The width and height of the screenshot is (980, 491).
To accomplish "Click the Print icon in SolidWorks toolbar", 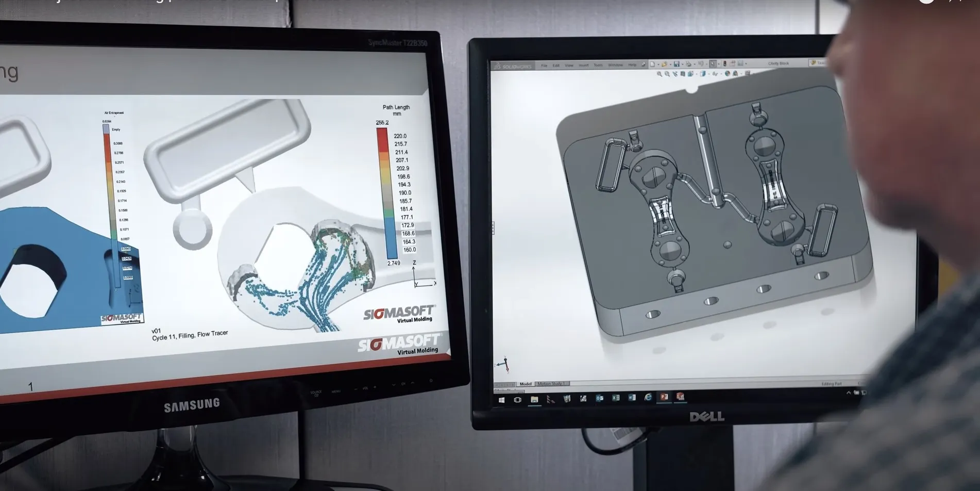I will [x=689, y=64].
